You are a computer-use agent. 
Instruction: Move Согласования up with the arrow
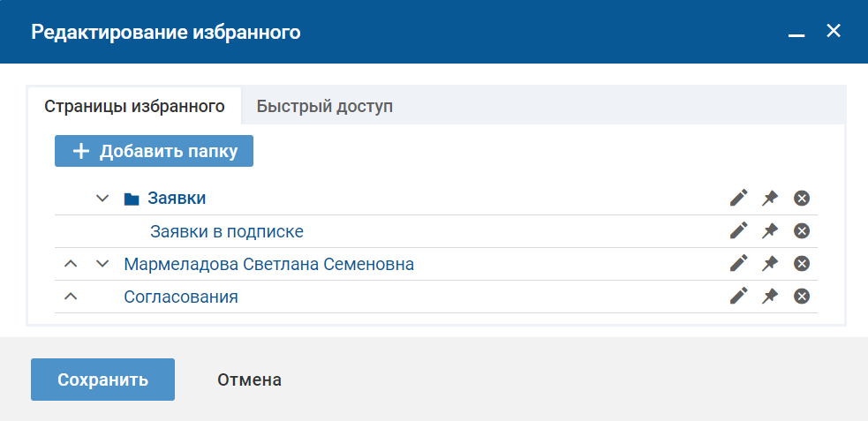pyautogui.click(x=72, y=297)
